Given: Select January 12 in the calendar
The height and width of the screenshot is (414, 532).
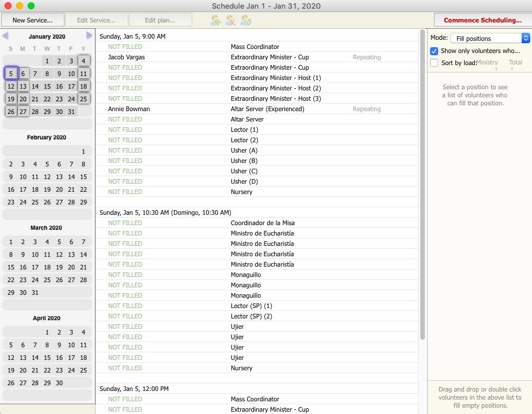Looking at the screenshot, I should [x=11, y=86].
